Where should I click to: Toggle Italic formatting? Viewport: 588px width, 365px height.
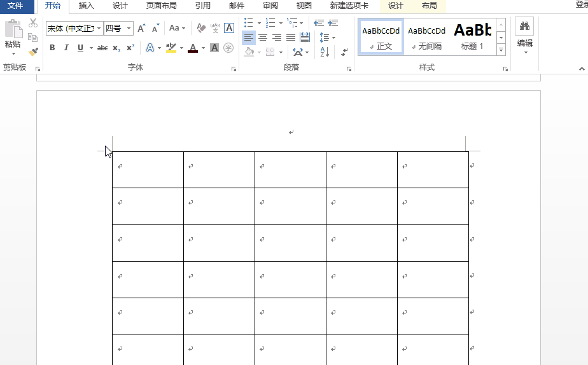pyautogui.click(x=66, y=48)
